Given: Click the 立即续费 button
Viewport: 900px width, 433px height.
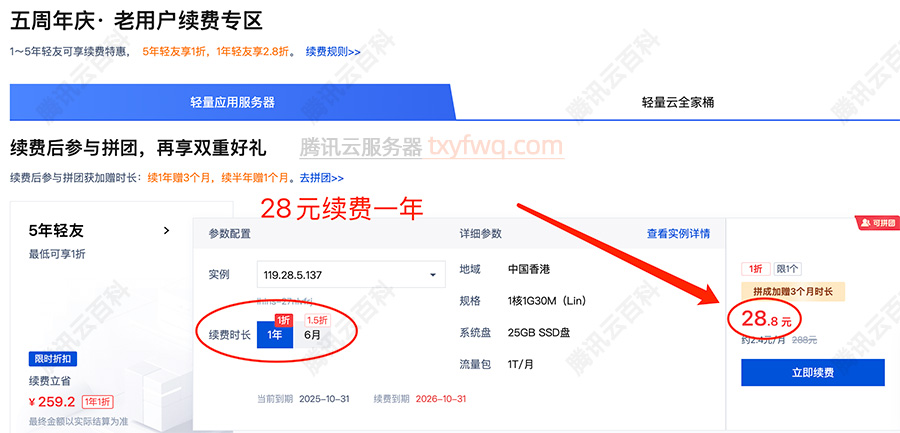Looking at the screenshot, I should (813, 373).
